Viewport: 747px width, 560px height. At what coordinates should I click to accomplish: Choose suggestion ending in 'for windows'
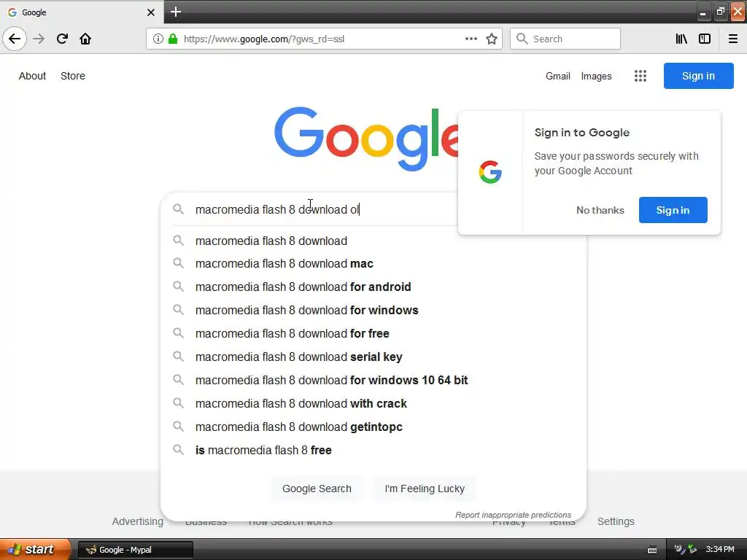(373, 310)
